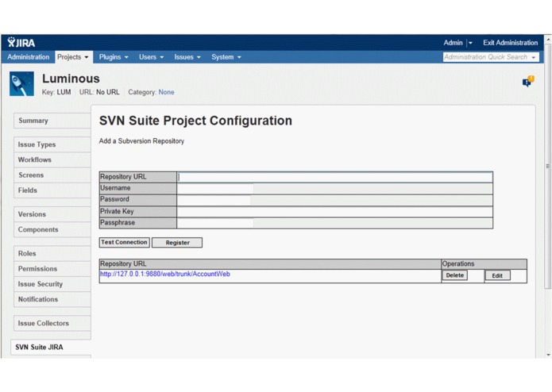Open the feedback notification icon
552x392 pixels.
[528, 82]
